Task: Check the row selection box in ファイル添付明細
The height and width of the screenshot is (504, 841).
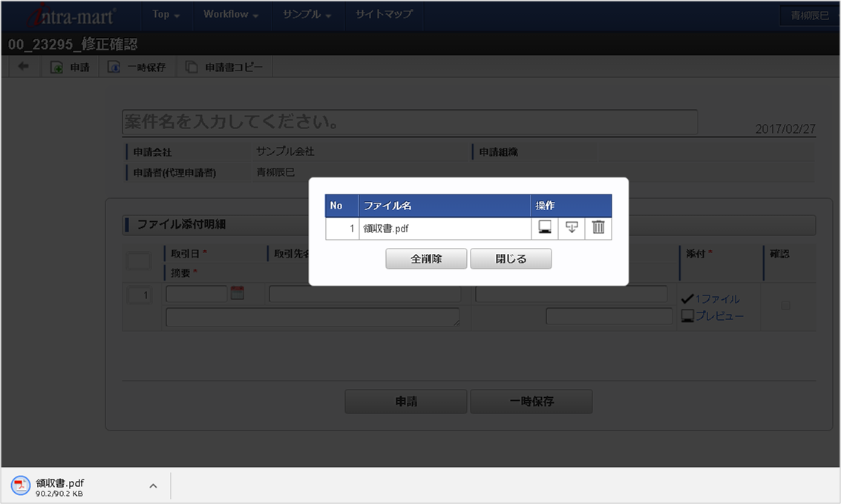Action: coord(140,261)
